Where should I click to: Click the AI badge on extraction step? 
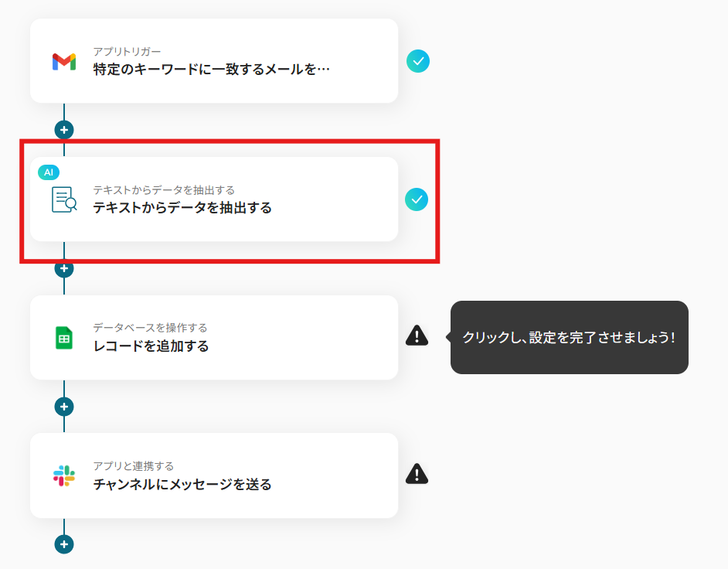pos(48,172)
